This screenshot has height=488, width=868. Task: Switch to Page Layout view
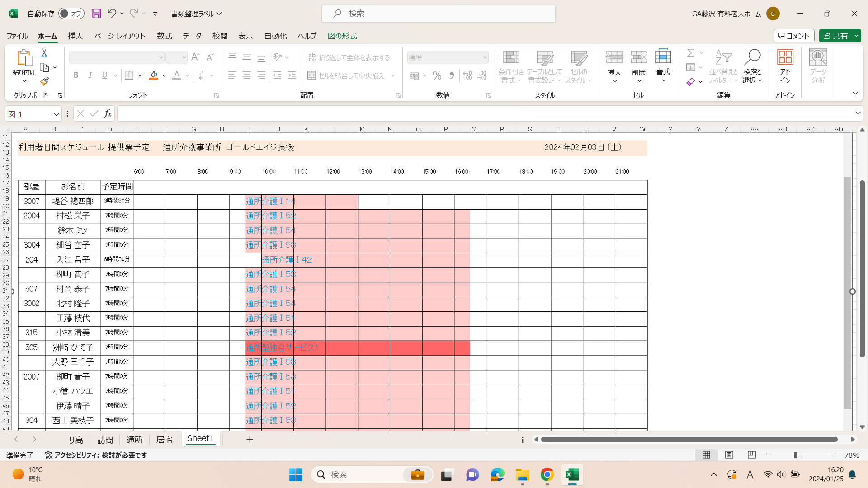click(x=729, y=455)
